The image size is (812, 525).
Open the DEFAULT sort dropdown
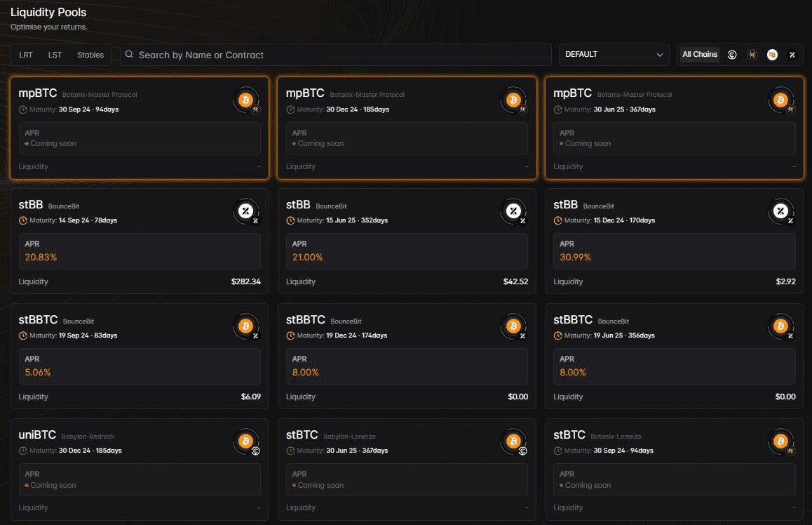pos(614,55)
